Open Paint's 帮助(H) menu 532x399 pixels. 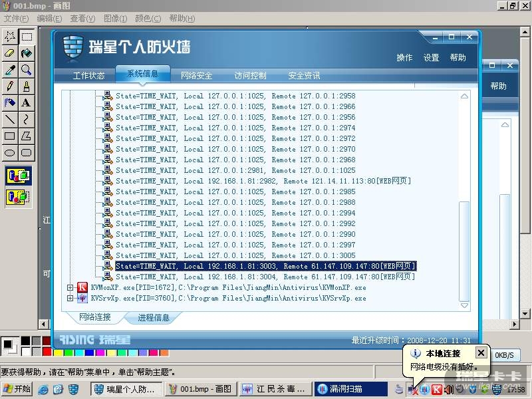click(182, 19)
